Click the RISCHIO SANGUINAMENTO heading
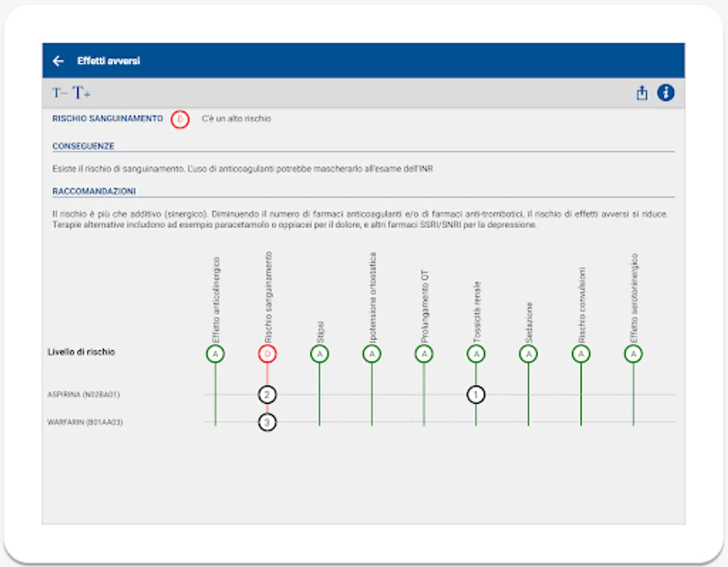The width and height of the screenshot is (728, 567). 108,119
